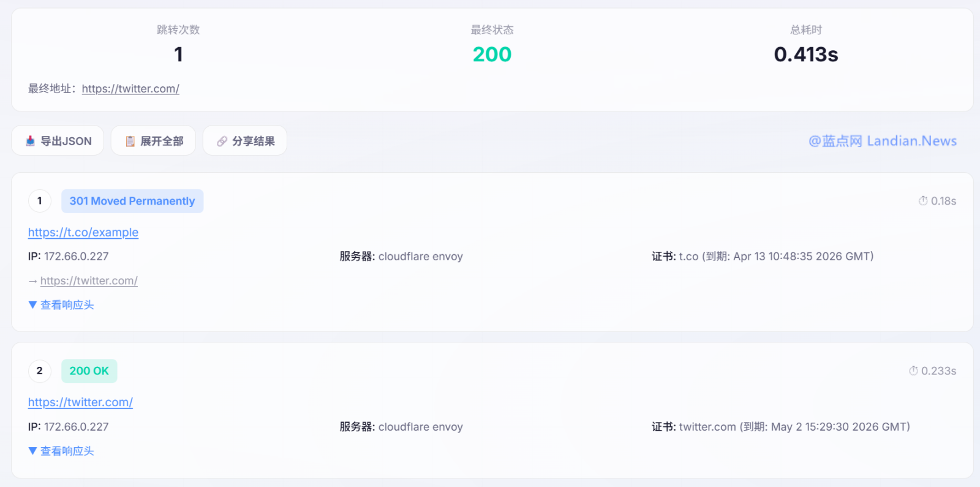Click the chain link share icon
This screenshot has width=980, height=487.
click(x=222, y=142)
